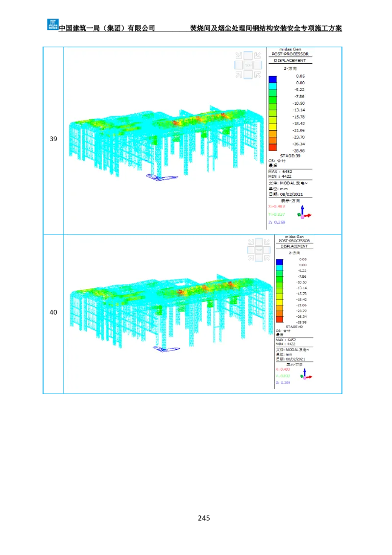Click the XYZ axis triad in the STAGE:39 legend
The height and width of the screenshot is (555, 392).
(x=304, y=212)
